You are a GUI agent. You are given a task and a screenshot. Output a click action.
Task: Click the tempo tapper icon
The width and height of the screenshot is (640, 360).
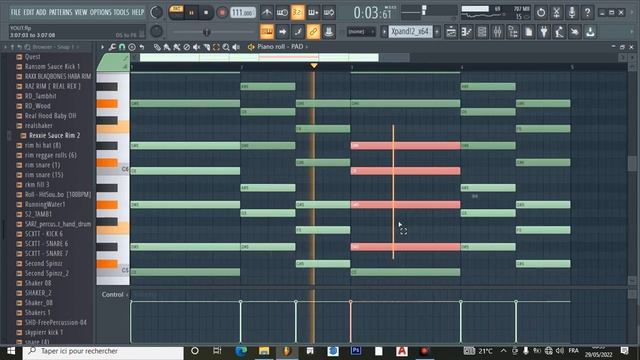coord(560,31)
